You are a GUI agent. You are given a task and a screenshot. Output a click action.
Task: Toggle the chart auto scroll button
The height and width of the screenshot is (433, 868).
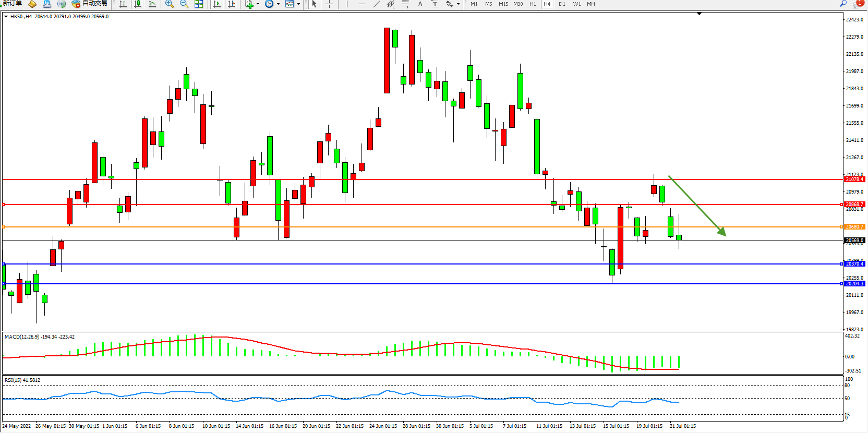point(217,4)
